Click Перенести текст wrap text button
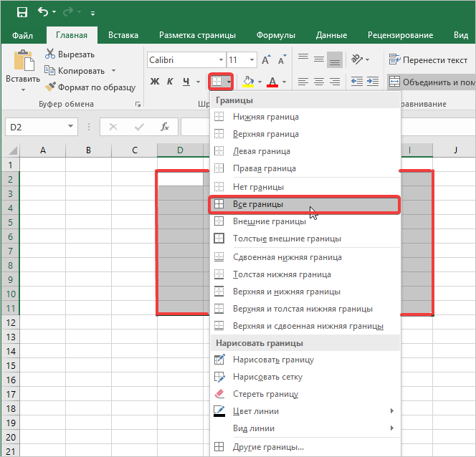Viewport: 476px width, 457px height. pyautogui.click(x=428, y=59)
